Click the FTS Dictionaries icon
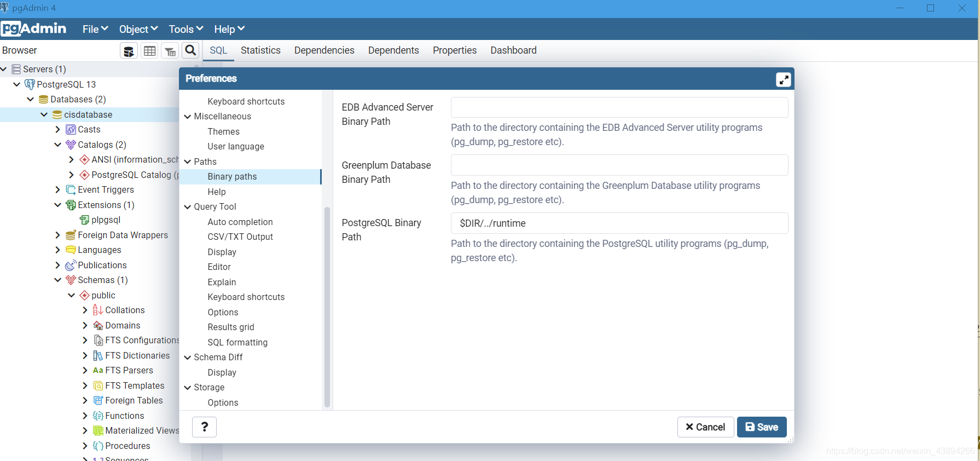980x461 pixels. click(x=98, y=355)
